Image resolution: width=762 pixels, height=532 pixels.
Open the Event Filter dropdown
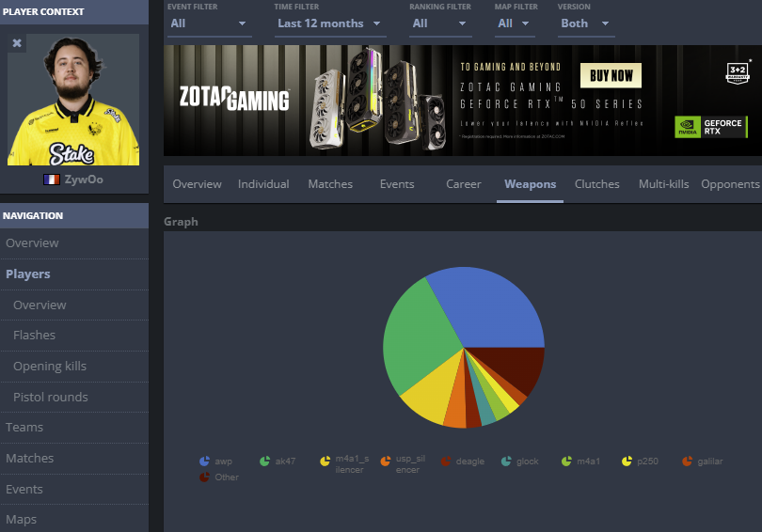point(209,23)
